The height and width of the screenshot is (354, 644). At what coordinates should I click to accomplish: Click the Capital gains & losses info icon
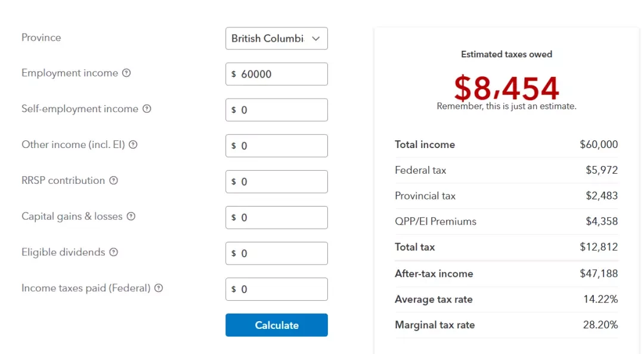point(131,216)
